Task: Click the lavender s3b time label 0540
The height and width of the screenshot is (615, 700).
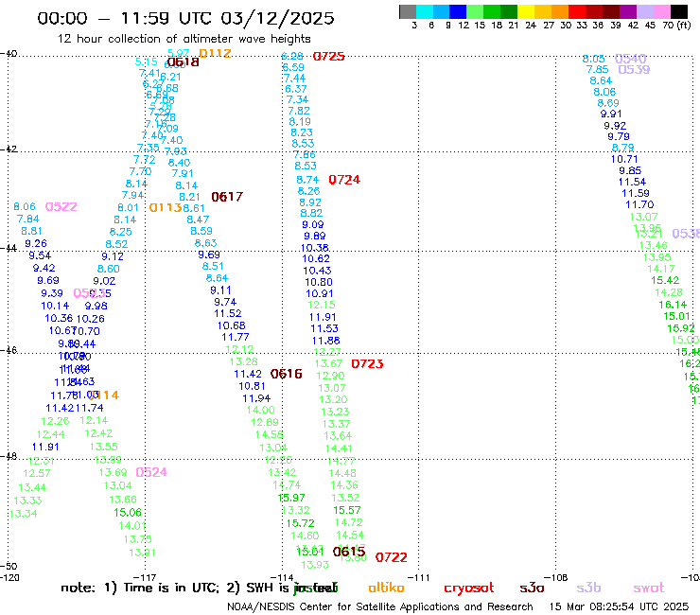Action: (631, 59)
